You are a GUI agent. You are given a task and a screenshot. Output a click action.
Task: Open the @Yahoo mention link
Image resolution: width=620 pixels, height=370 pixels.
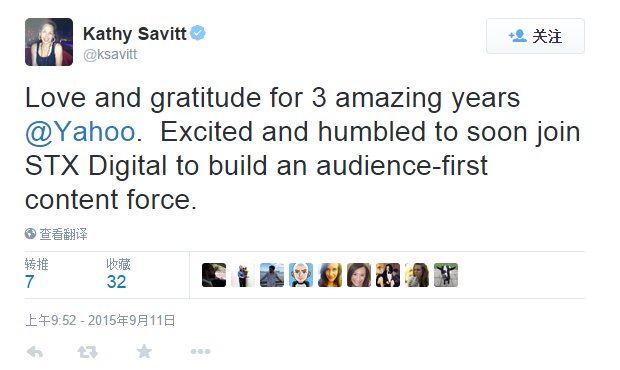point(80,132)
